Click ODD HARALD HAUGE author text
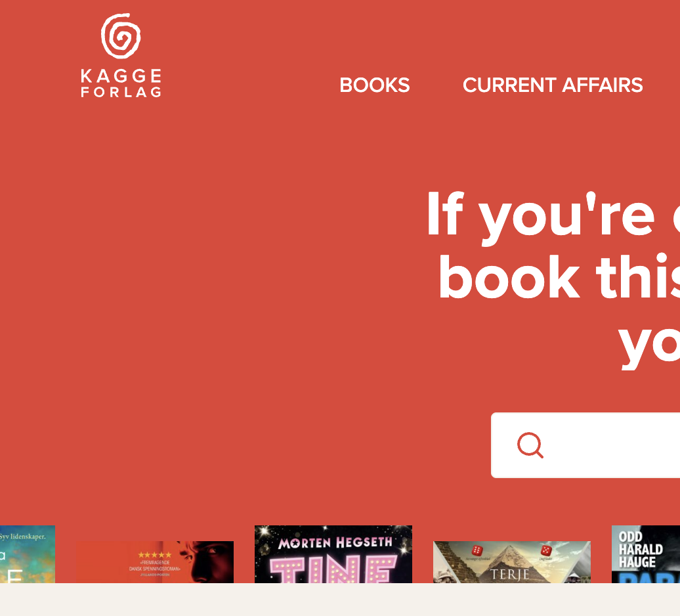Screen dimensions: 680x616 640,549
